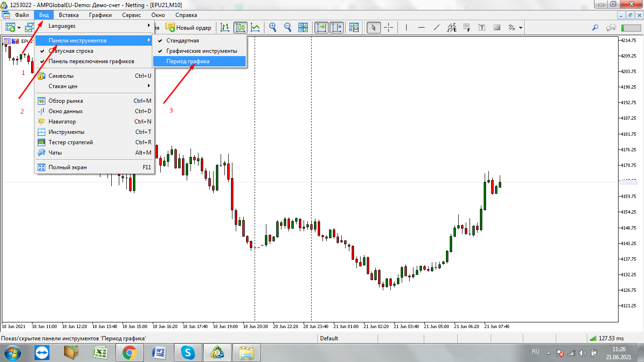Pick the horizontal line drawing tool

pos(421,27)
